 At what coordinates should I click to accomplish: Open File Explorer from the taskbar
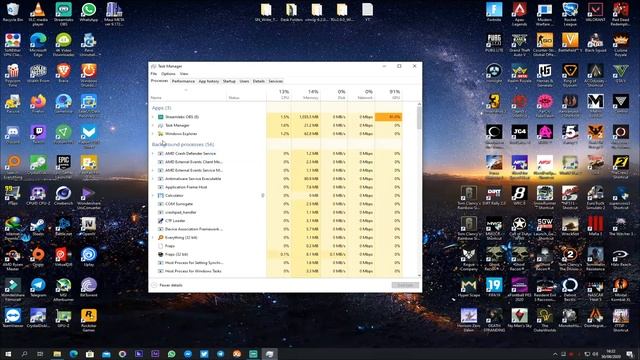point(57,354)
